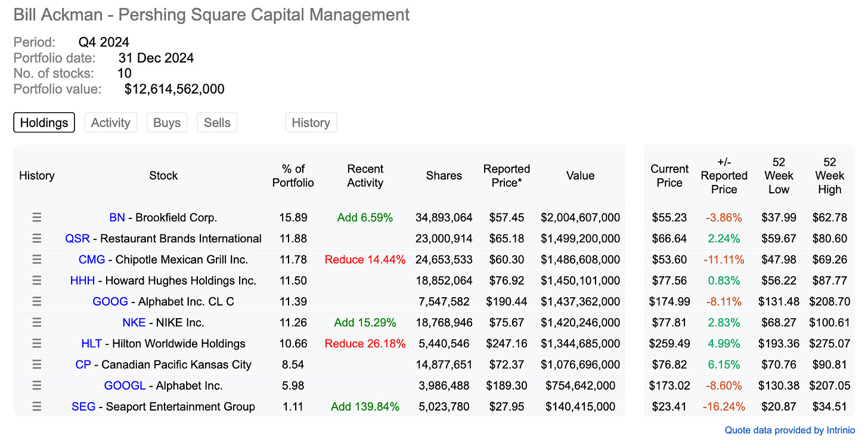The width and height of the screenshot is (868, 441).
Task: Open history icon for Alphabet Inc. CL C row
Action: [x=36, y=301]
